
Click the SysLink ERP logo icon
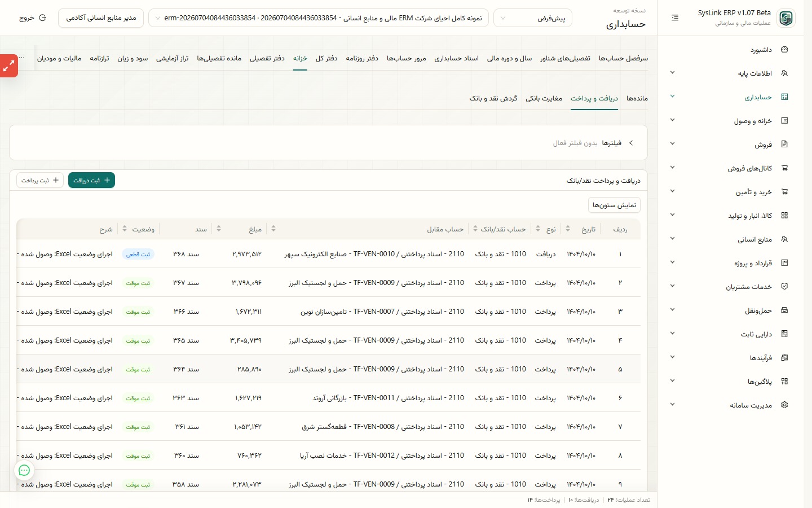pyautogui.click(x=785, y=18)
